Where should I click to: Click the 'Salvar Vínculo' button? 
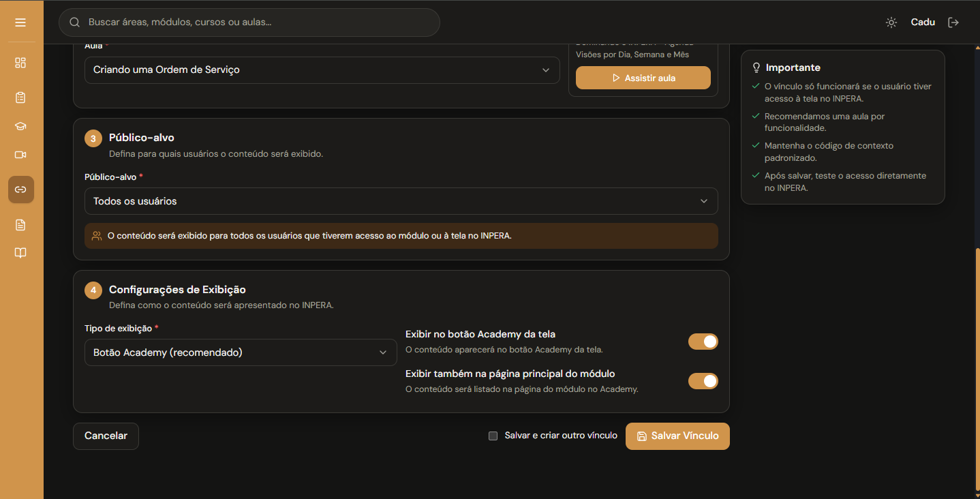pyautogui.click(x=677, y=436)
